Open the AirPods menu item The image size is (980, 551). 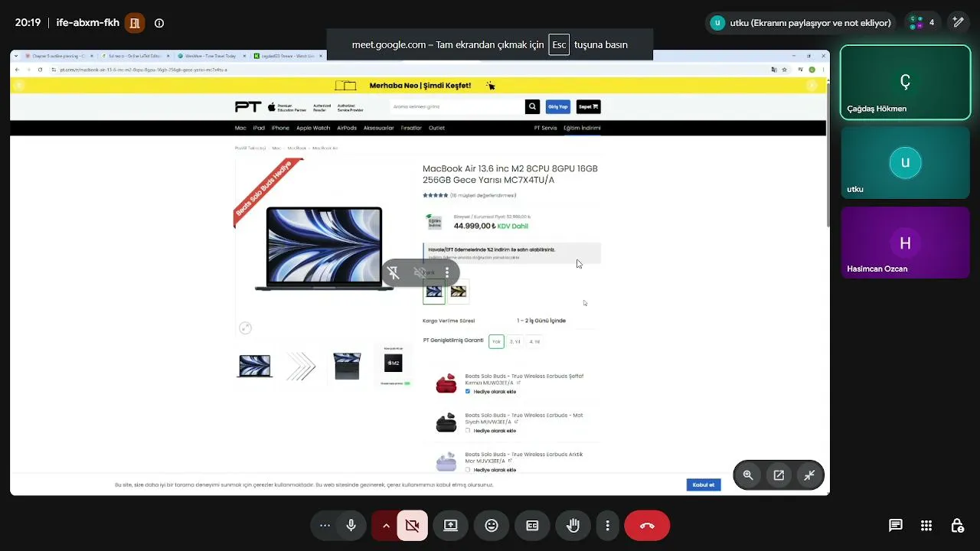[x=347, y=128]
